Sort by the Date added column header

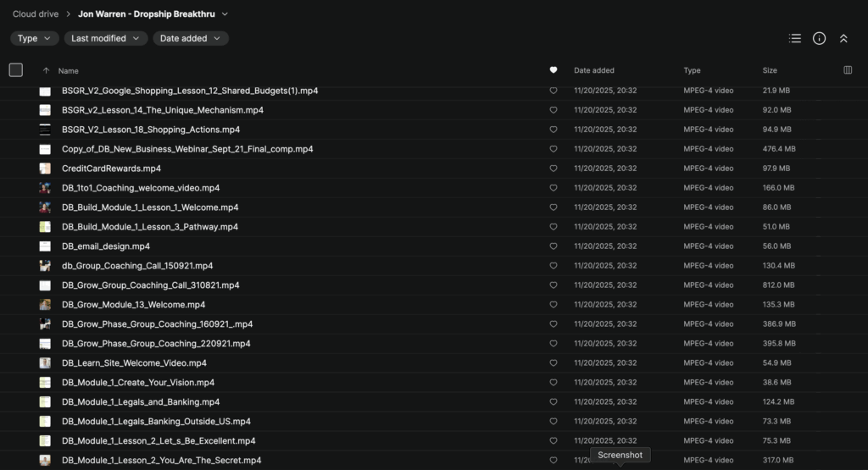(594, 70)
